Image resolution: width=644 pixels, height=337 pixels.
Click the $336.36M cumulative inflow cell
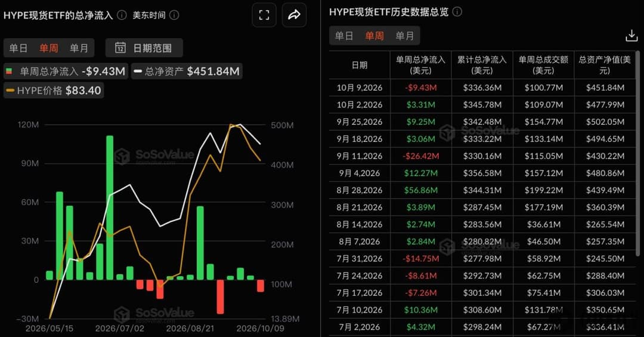[482, 88]
